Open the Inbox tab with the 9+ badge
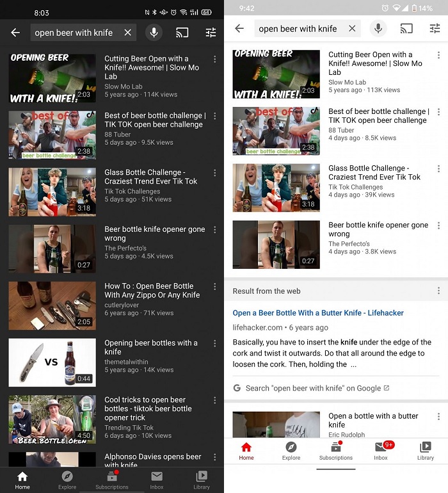Viewport: 448px width, 493px height. (x=381, y=450)
